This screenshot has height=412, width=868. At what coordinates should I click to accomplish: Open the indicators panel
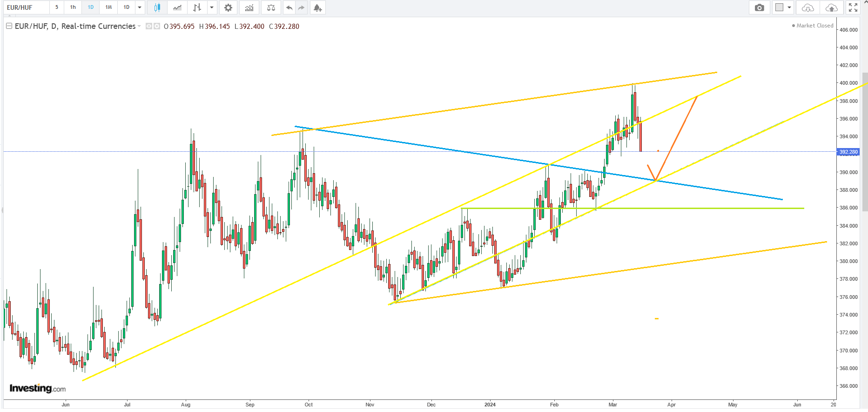(x=249, y=7)
